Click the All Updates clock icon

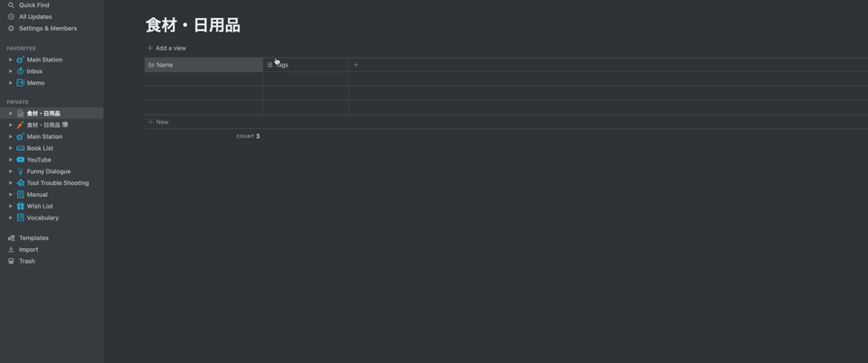click(11, 16)
